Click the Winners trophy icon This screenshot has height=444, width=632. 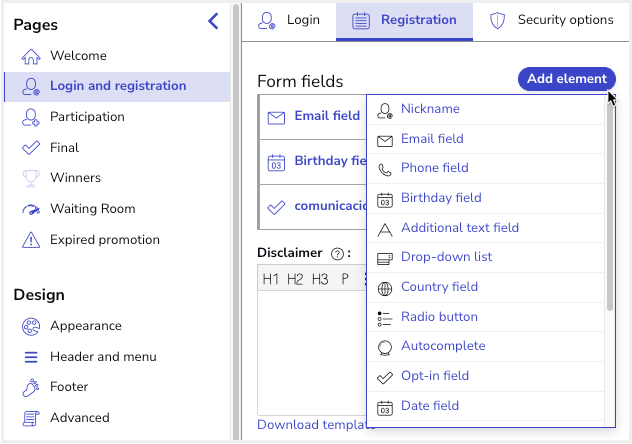click(31, 178)
